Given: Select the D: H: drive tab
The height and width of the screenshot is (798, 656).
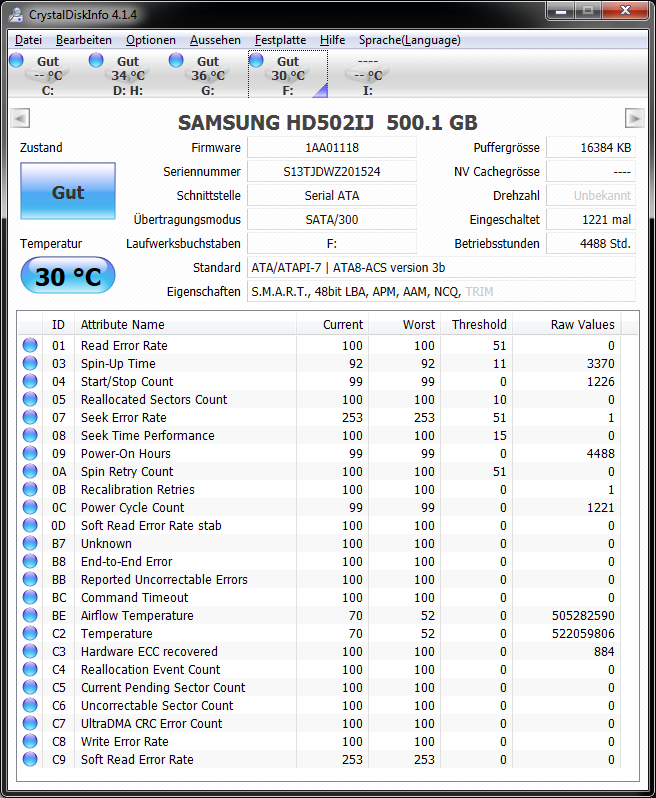Looking at the screenshot, I should click(128, 75).
